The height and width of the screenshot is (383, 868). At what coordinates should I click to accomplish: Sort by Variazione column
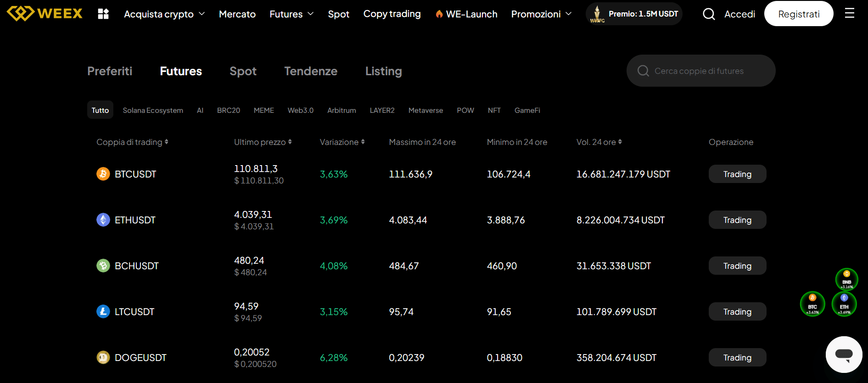coord(342,142)
